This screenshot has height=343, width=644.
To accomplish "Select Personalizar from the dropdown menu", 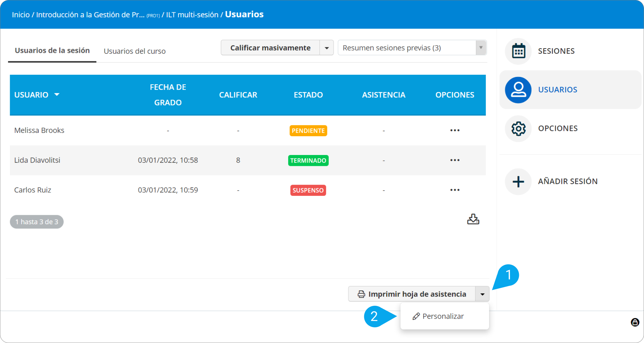I will click(445, 316).
